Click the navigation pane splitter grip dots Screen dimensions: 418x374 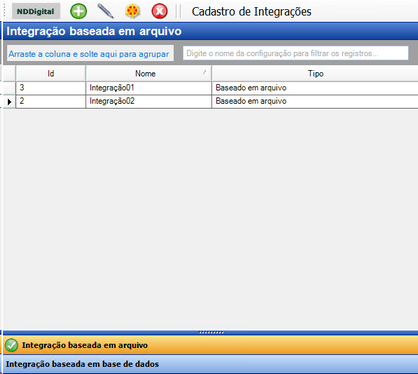(x=211, y=332)
